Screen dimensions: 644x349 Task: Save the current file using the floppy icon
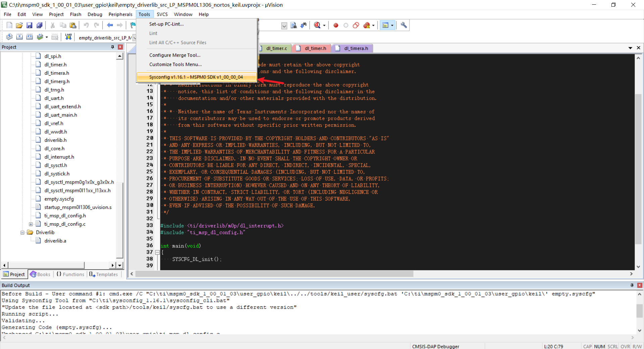(x=29, y=25)
